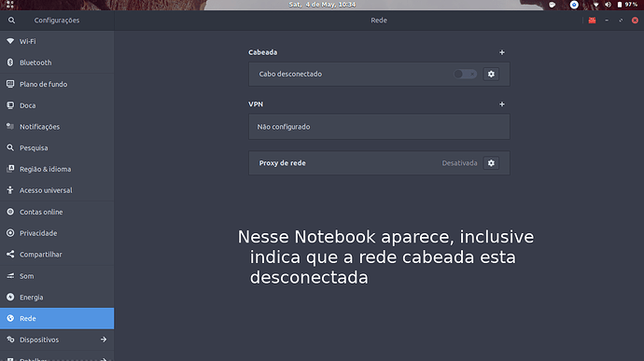Click the Energia power icon
Viewport: 644px width, 361px height.
pos(10,297)
